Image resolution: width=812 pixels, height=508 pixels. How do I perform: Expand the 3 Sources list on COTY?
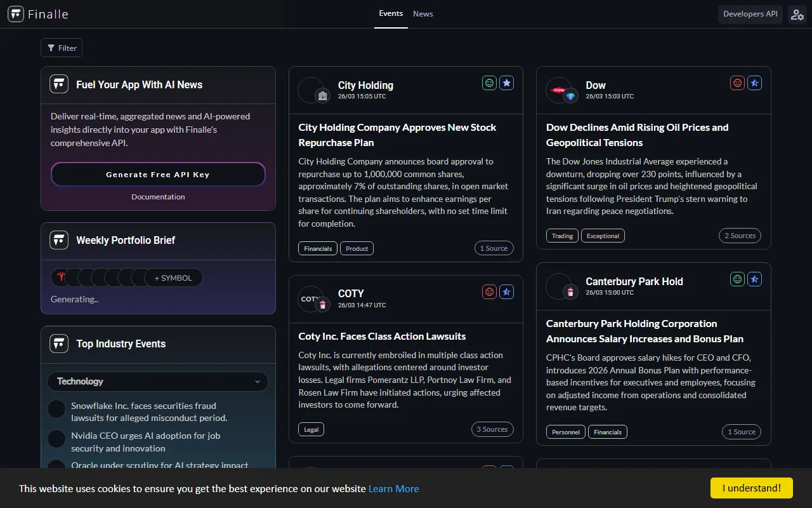(492, 429)
